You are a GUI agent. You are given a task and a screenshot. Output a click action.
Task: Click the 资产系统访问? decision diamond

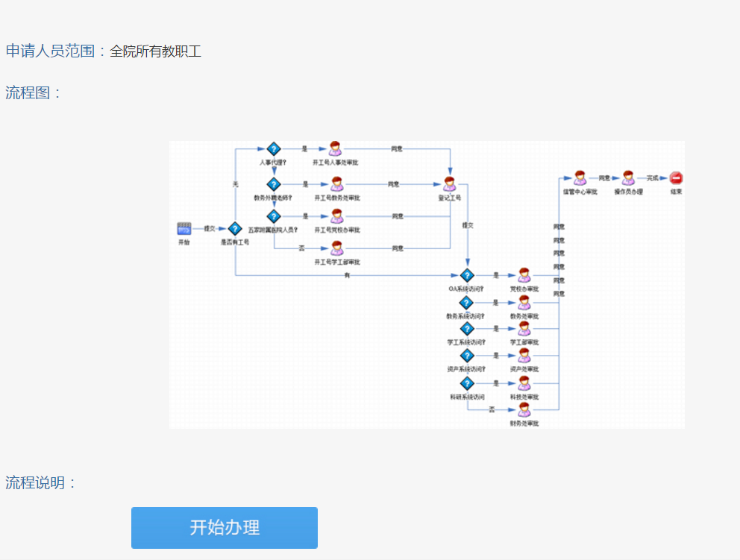point(467,356)
